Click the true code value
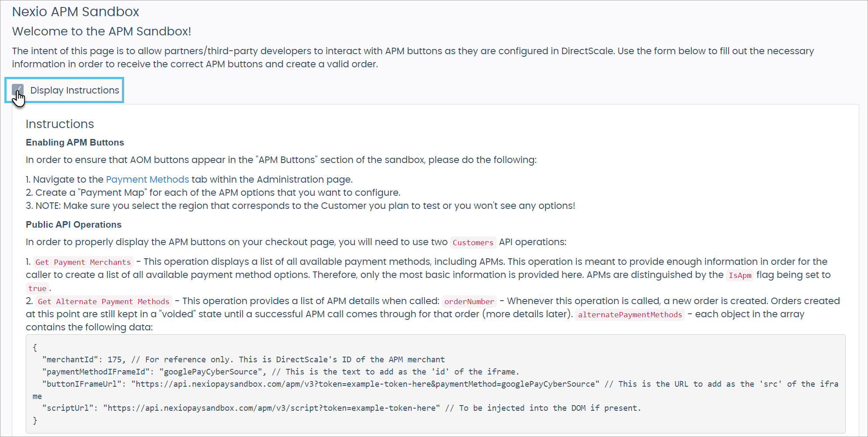This screenshot has height=437, width=868. 37,288
